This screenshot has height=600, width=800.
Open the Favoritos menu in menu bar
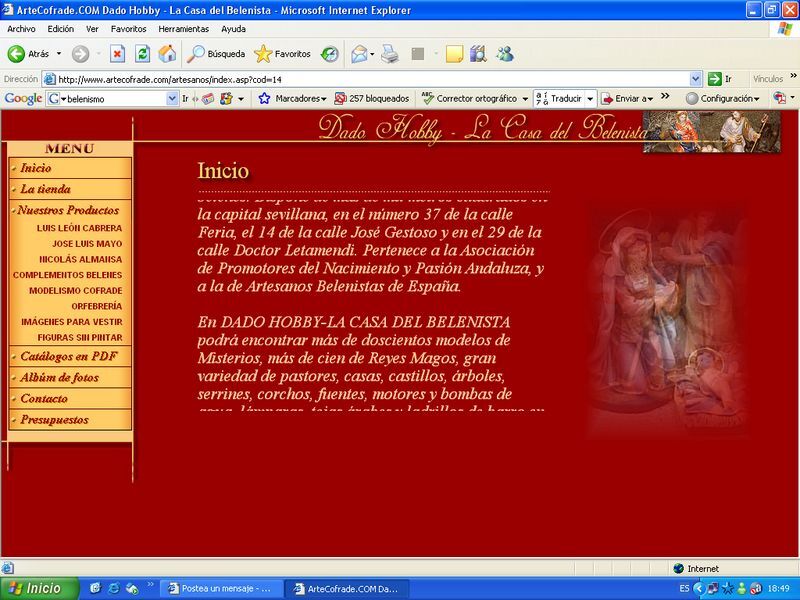click(x=128, y=29)
